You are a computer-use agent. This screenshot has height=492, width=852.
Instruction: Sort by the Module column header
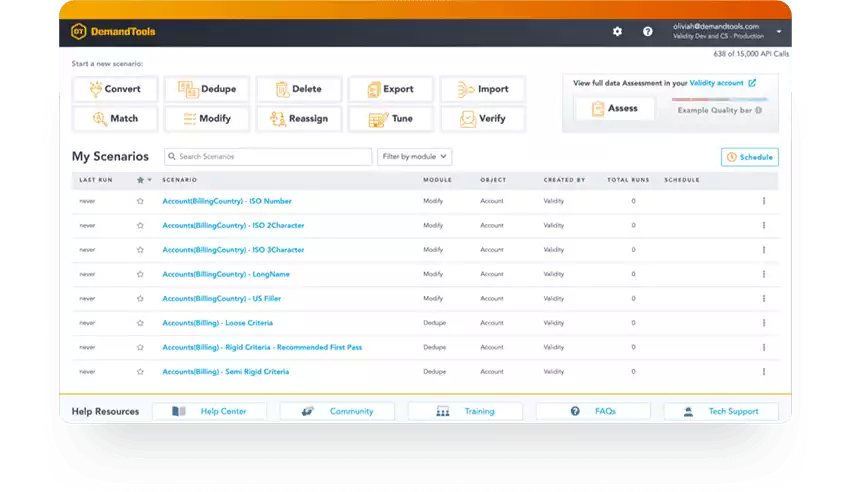click(x=437, y=180)
